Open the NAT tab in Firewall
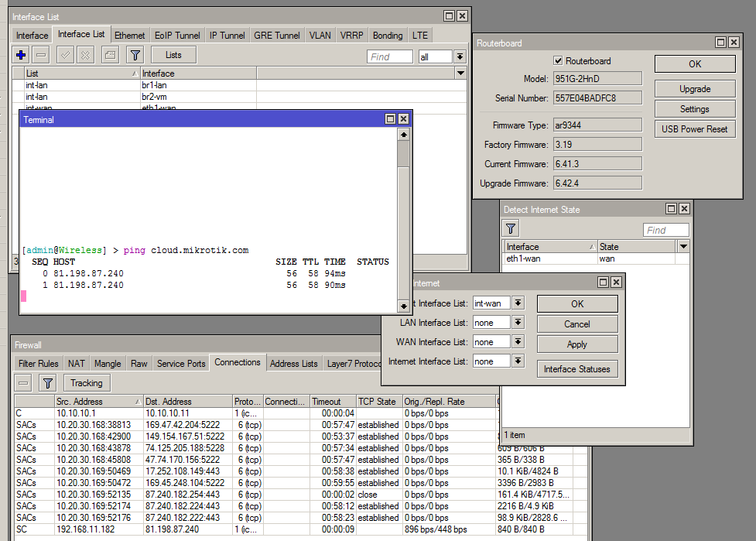Viewport: 756px width, 541px height. pyautogui.click(x=76, y=364)
